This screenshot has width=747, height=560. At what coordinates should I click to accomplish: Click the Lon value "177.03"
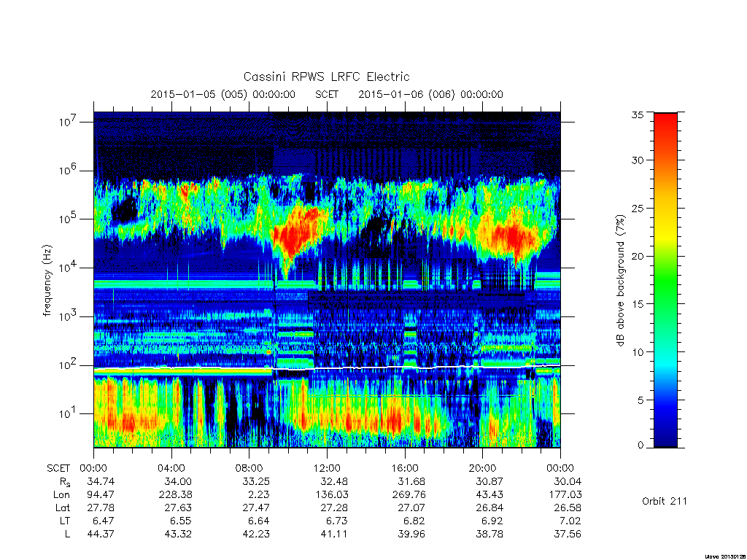pos(565,495)
